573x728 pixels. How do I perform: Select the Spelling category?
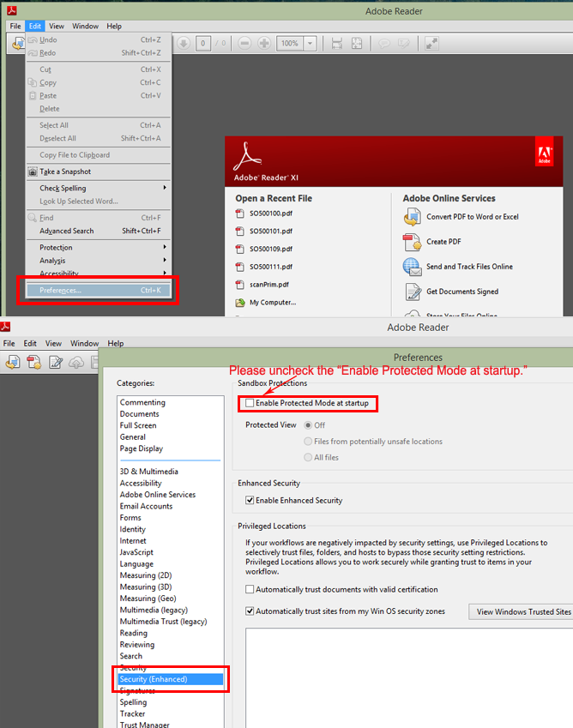(x=133, y=702)
